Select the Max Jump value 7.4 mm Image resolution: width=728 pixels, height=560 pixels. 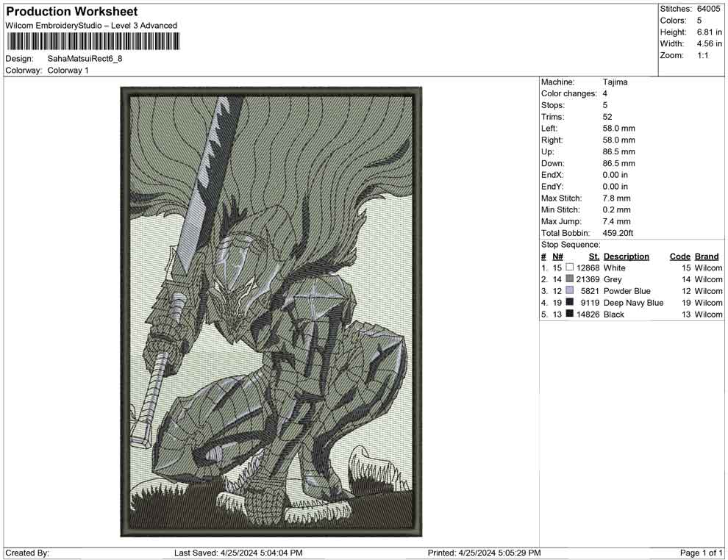(616, 221)
